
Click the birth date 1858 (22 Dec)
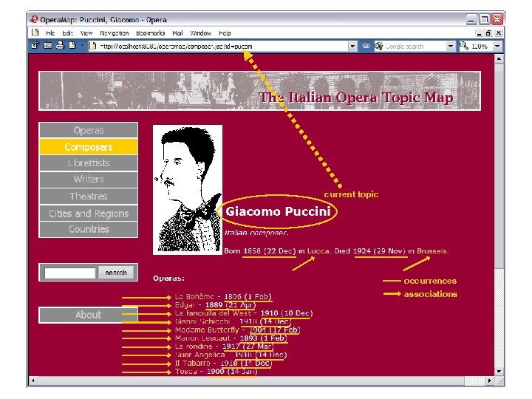(270, 251)
